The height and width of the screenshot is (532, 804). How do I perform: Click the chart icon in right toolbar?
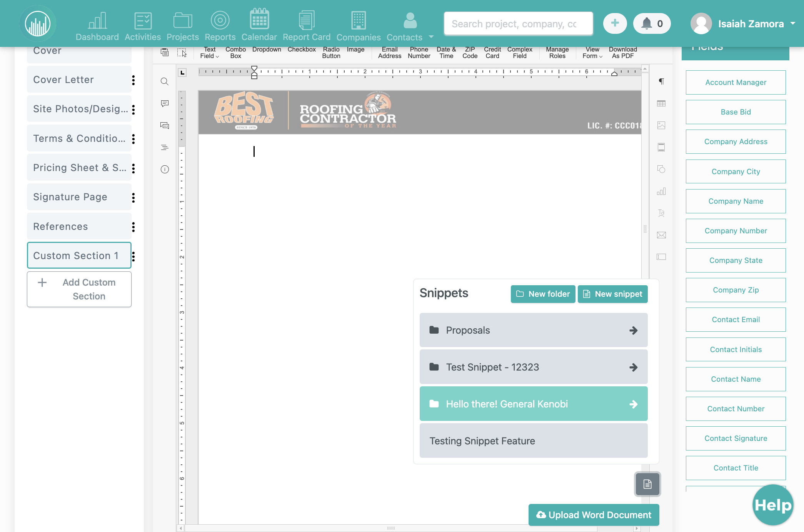tap(661, 191)
